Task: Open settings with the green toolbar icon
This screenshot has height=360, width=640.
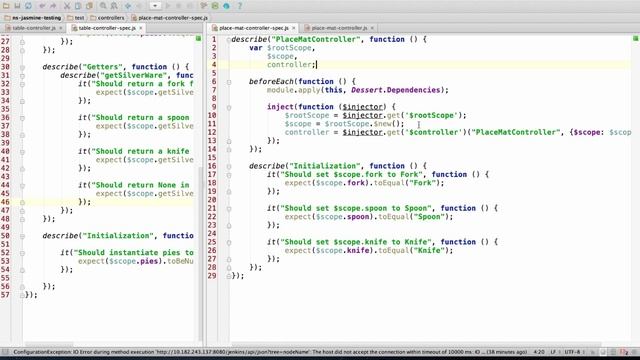Action: coord(215,6)
